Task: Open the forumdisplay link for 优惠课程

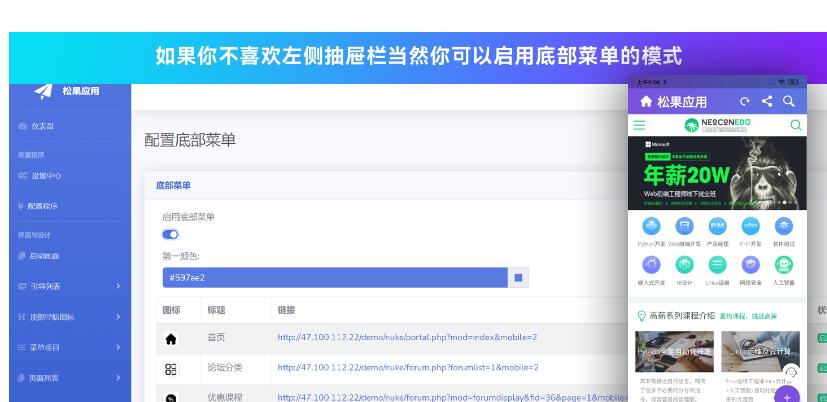Action: [x=453, y=397]
